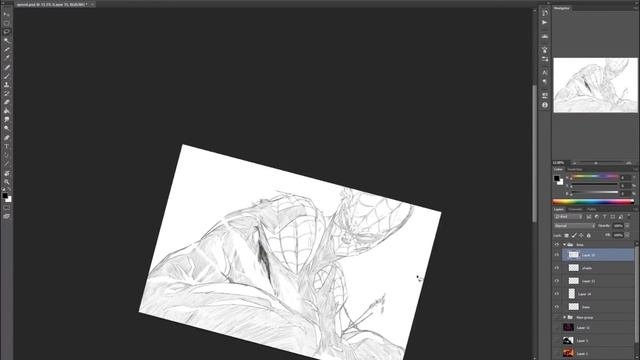
Task: Open the History panel icon
Action: 545,13
